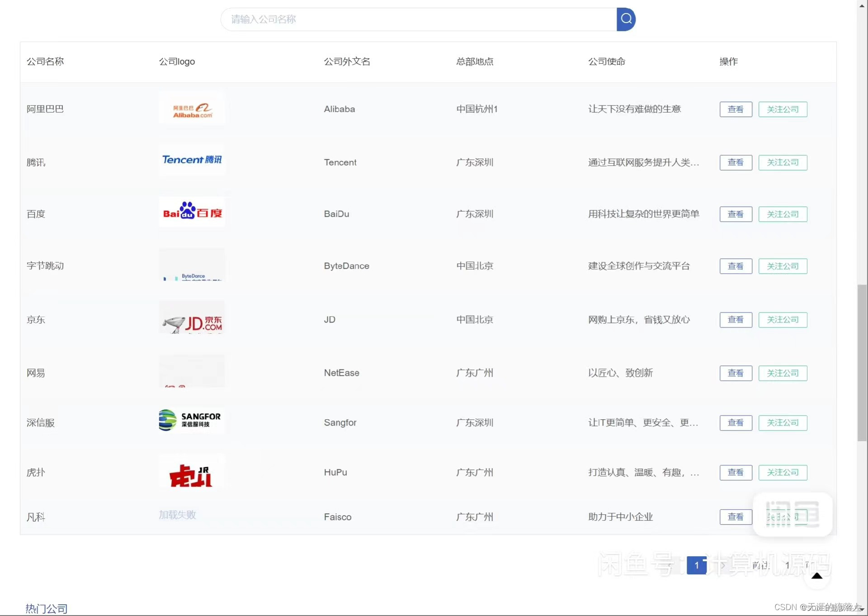The height and width of the screenshot is (616, 868).
Task: Click the back-to-top arrow icon
Action: 816,576
